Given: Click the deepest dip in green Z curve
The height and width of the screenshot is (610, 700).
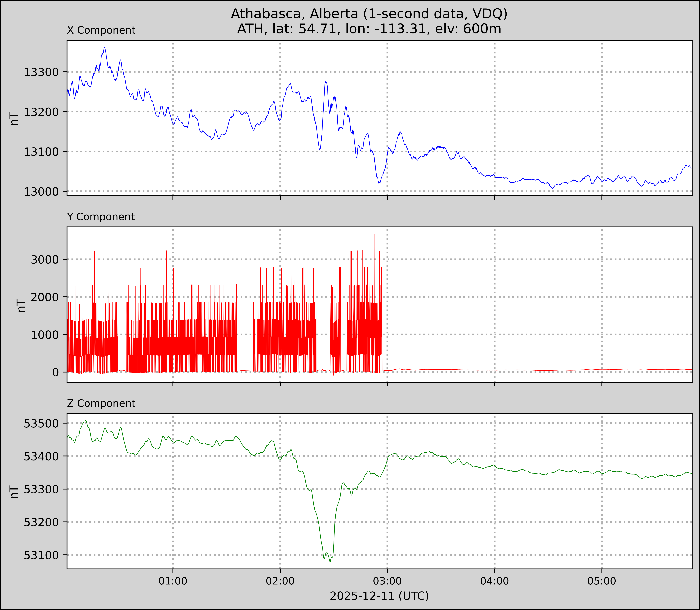Looking at the screenshot, I should [x=330, y=561].
